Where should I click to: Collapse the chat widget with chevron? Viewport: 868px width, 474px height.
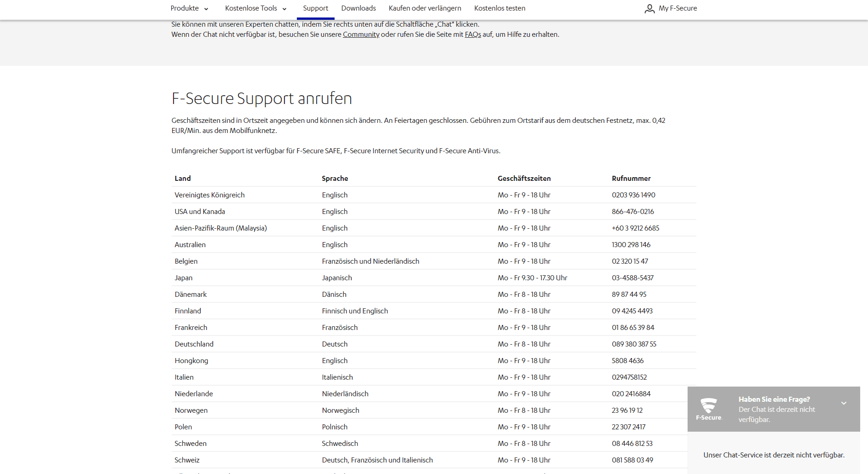click(x=844, y=403)
